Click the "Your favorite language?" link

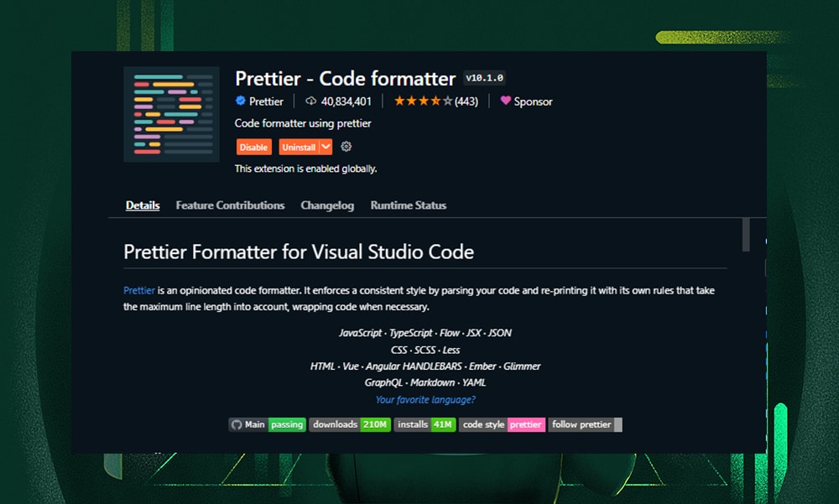(425, 400)
